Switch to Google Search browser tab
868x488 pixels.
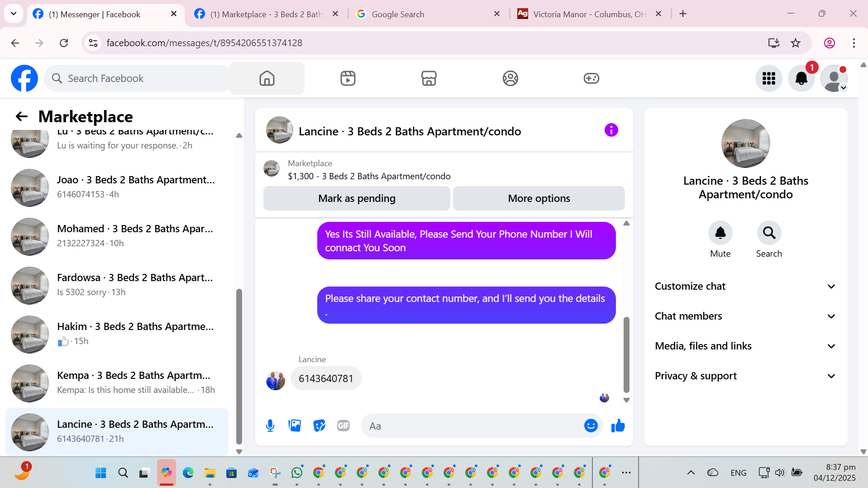coord(428,14)
